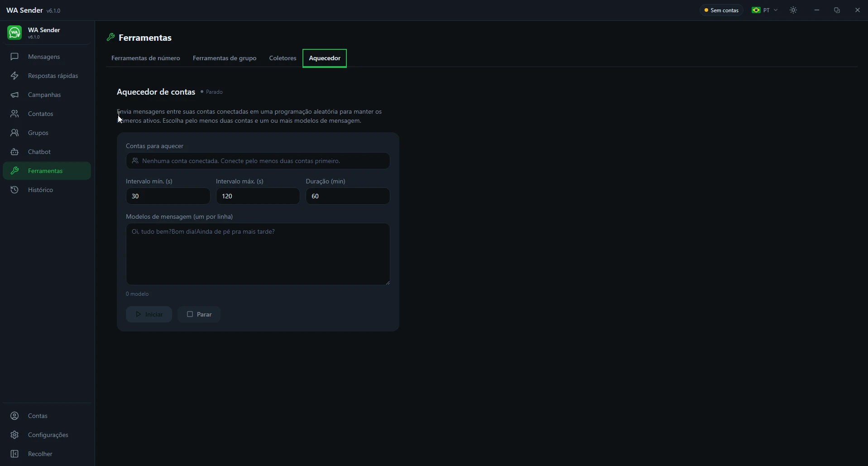
Task: Open the Campanhas section
Action: click(47, 95)
